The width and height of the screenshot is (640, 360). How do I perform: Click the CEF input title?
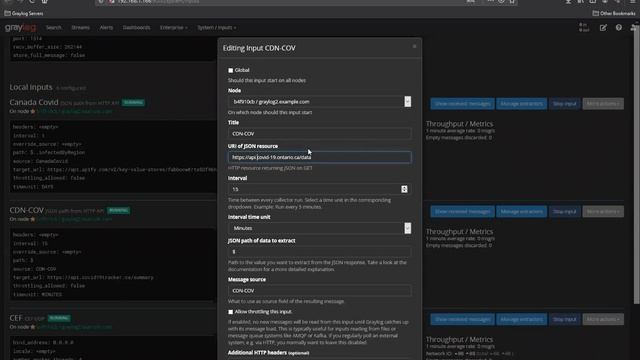click(x=16, y=318)
